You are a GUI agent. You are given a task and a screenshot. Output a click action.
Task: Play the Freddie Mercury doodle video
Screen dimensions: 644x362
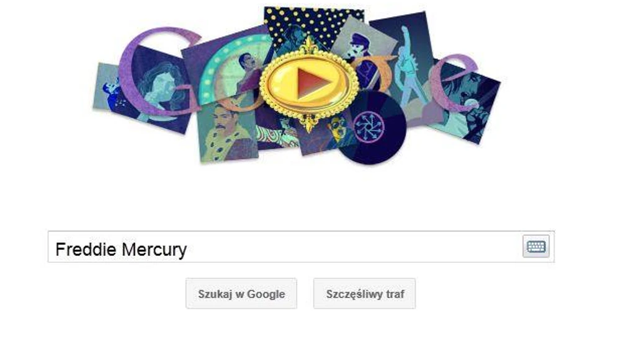tap(309, 84)
